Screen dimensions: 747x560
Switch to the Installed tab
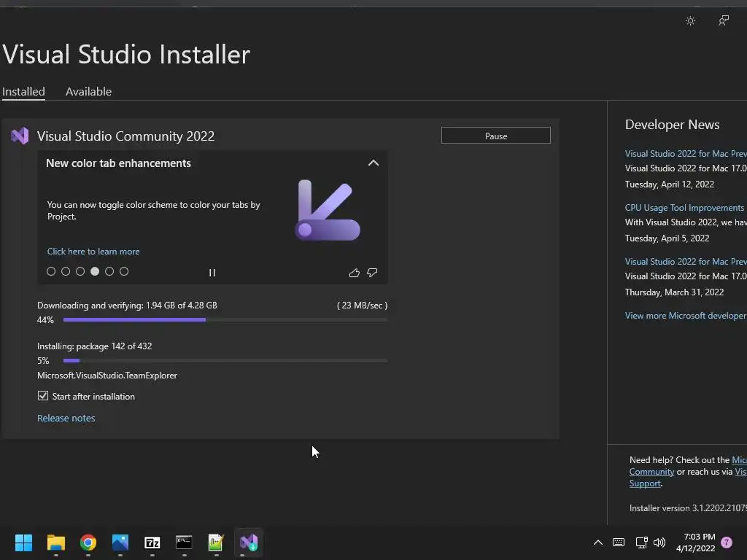[23, 91]
